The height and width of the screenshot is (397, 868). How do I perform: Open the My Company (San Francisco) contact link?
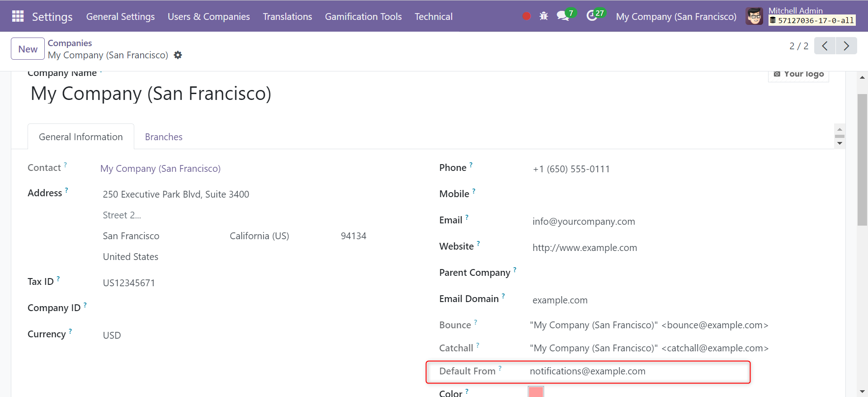160,169
